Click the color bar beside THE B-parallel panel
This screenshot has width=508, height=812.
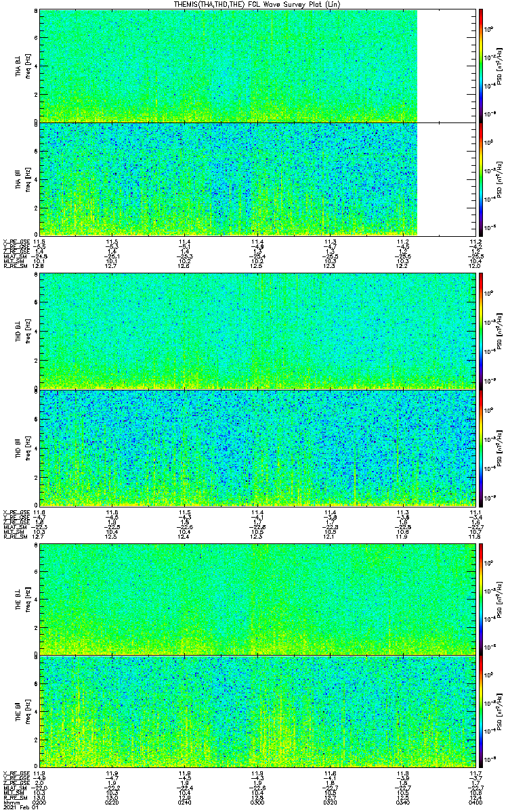(480, 710)
